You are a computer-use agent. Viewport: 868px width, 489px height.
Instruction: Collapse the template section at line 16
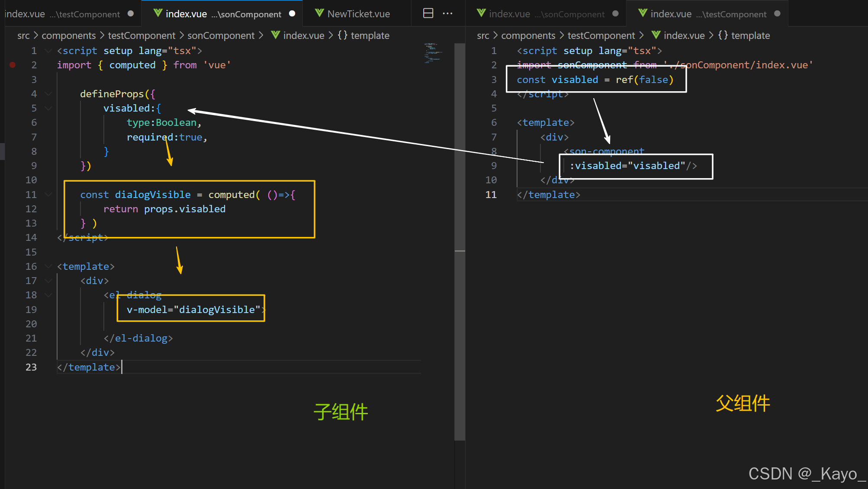[x=48, y=266]
